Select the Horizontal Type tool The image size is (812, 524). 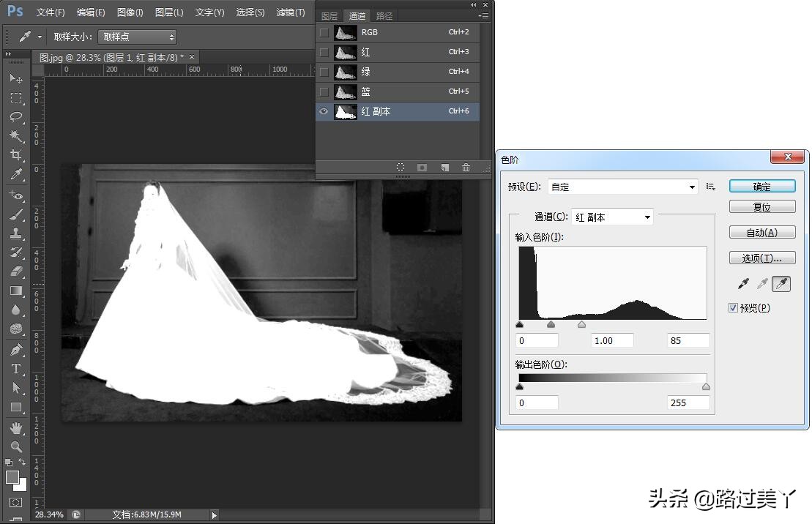coord(16,369)
